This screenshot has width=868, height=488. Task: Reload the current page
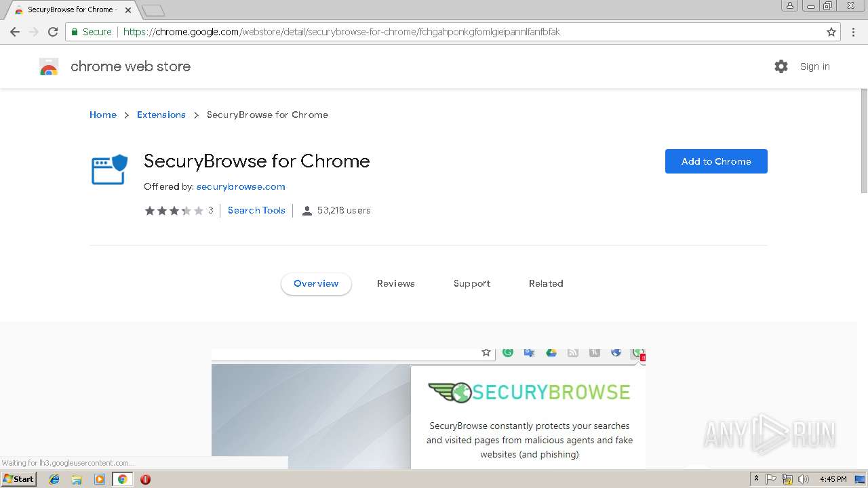53,32
